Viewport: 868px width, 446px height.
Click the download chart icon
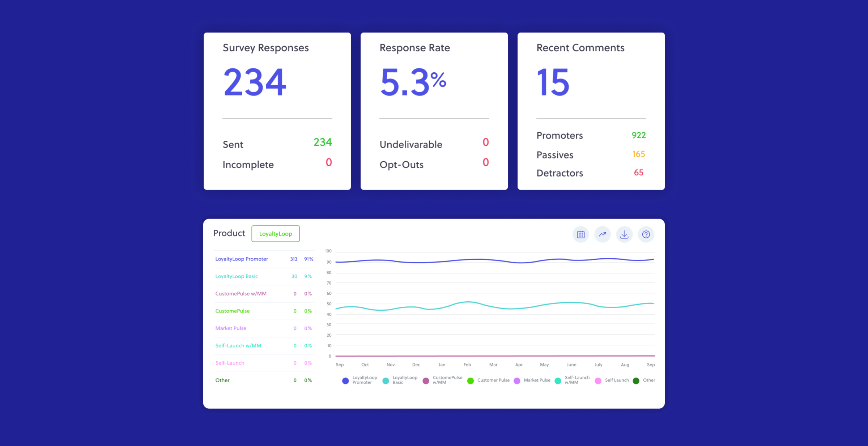(624, 234)
